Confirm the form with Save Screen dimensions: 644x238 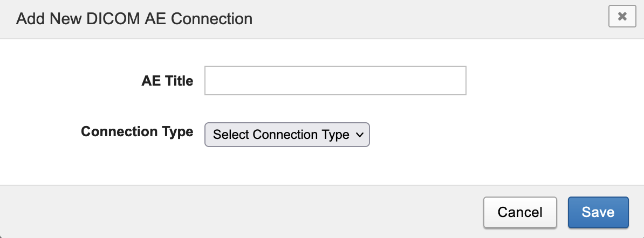[598, 212]
